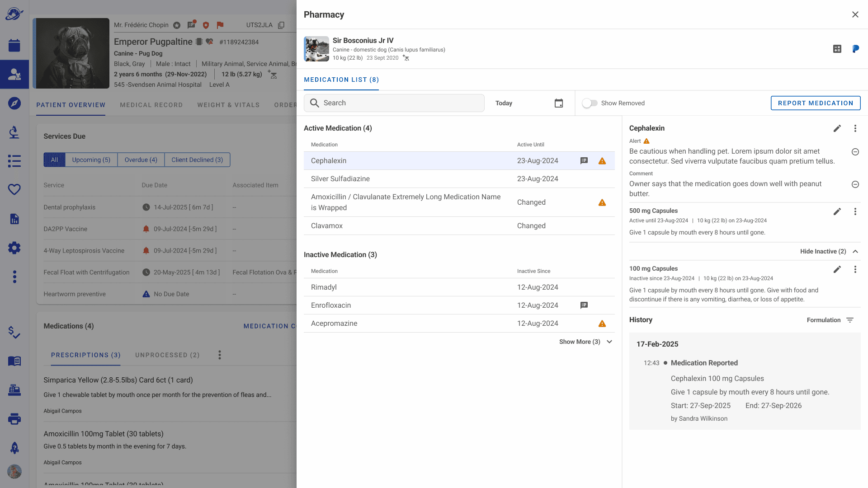The width and height of the screenshot is (868, 488).
Task: Close the Pharmacy panel
Action: 855,14
